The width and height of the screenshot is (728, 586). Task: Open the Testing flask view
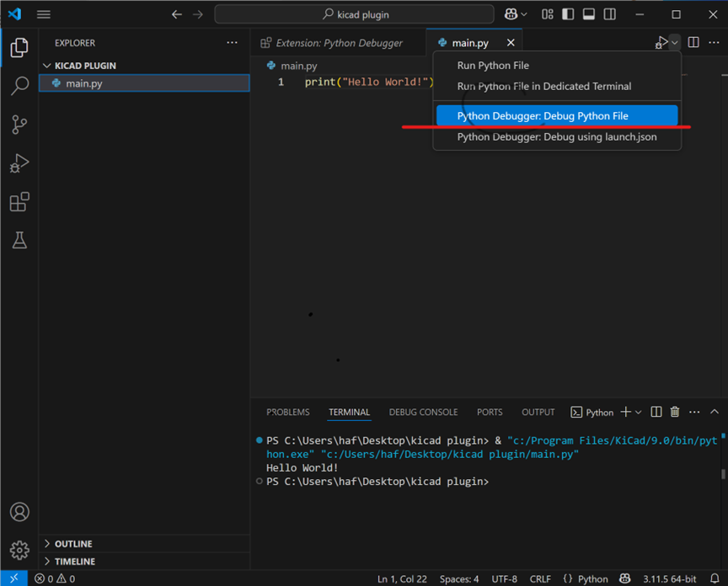coord(19,240)
